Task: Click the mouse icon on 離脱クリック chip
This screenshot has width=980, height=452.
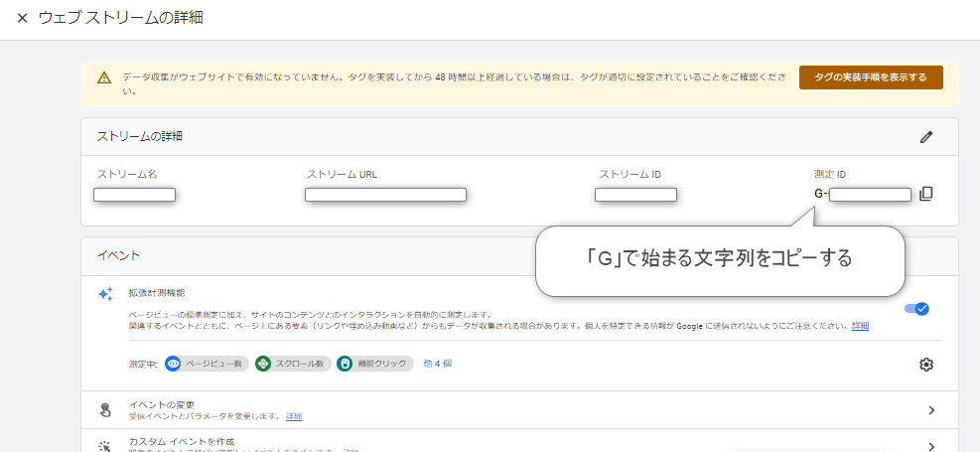Action: (345, 364)
